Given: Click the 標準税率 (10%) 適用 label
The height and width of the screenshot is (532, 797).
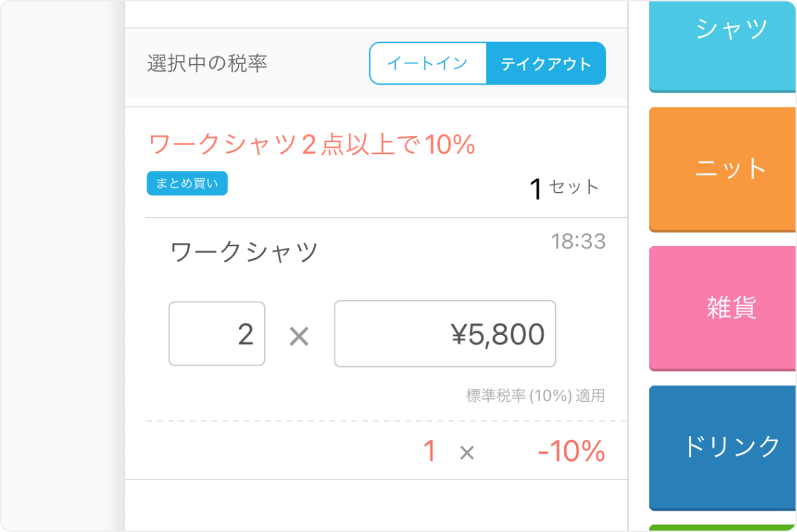Looking at the screenshot, I should [535, 395].
